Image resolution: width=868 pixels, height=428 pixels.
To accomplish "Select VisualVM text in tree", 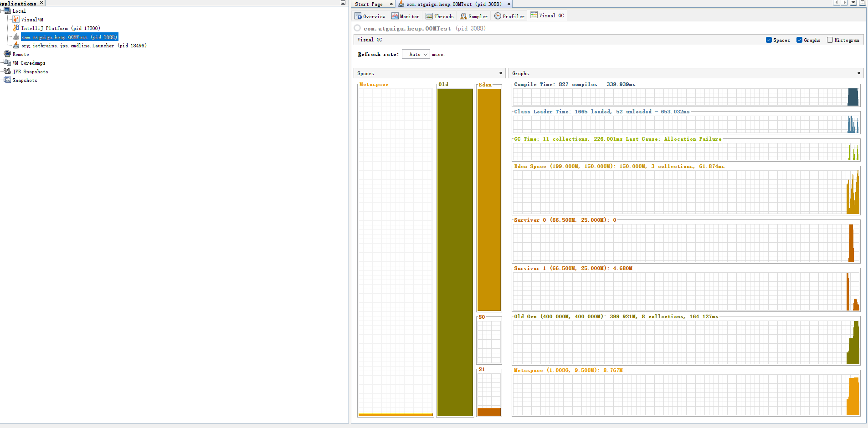I will [32, 20].
